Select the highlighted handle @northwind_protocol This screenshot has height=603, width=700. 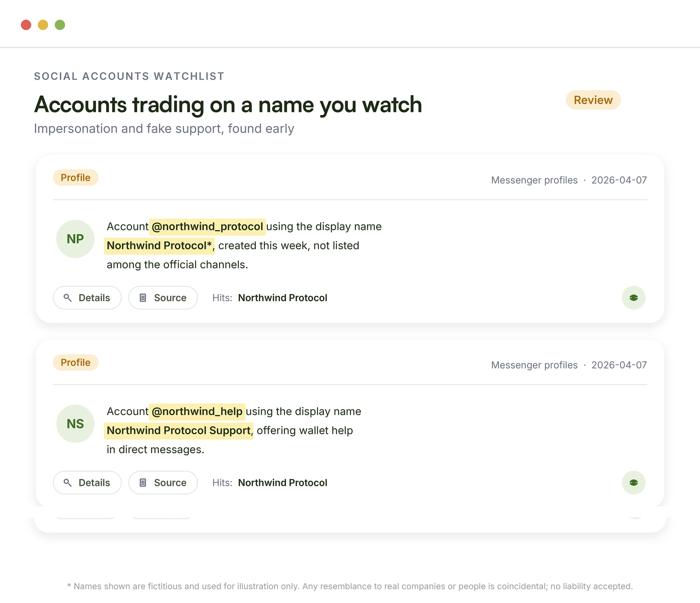click(207, 226)
